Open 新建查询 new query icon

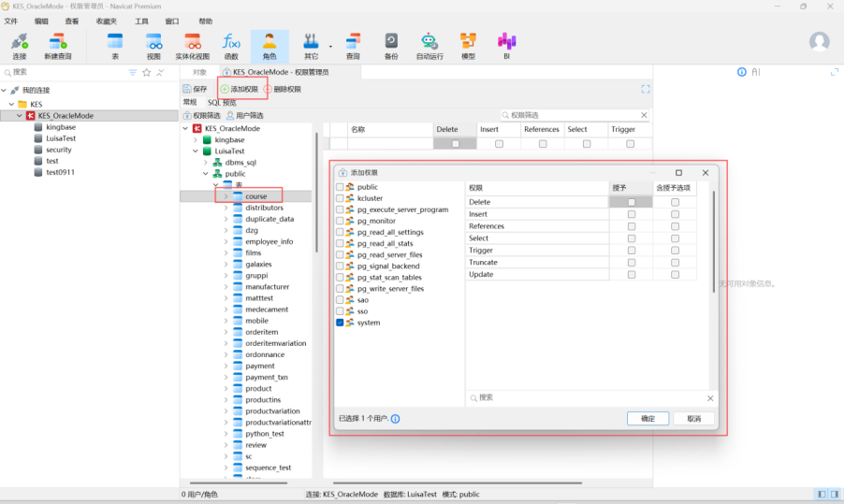pyautogui.click(x=57, y=44)
